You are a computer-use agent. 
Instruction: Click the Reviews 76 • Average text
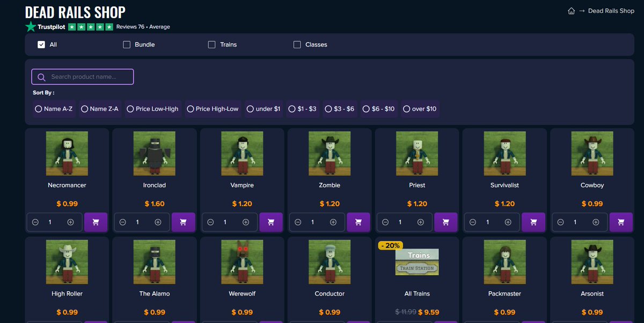[x=143, y=27]
